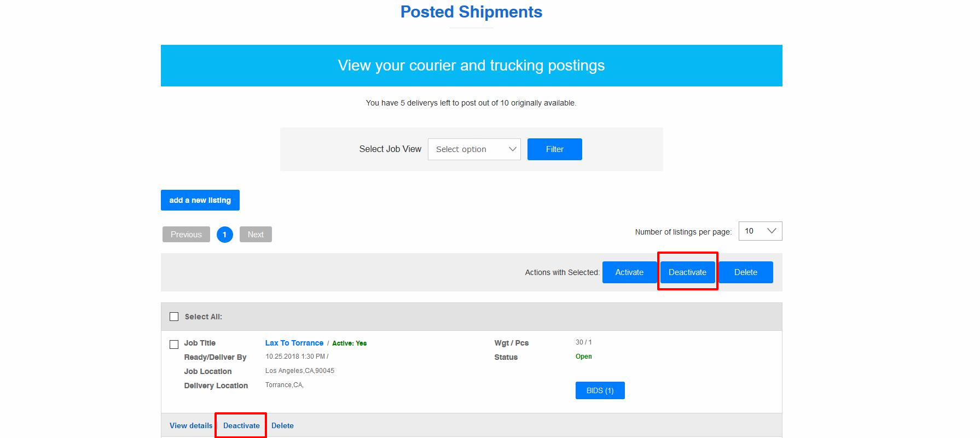Check the Select All checkbox

coord(174,317)
